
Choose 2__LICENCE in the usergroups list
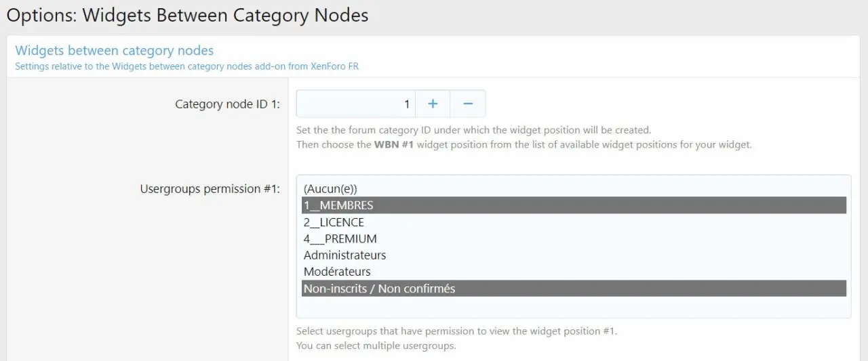coord(334,222)
